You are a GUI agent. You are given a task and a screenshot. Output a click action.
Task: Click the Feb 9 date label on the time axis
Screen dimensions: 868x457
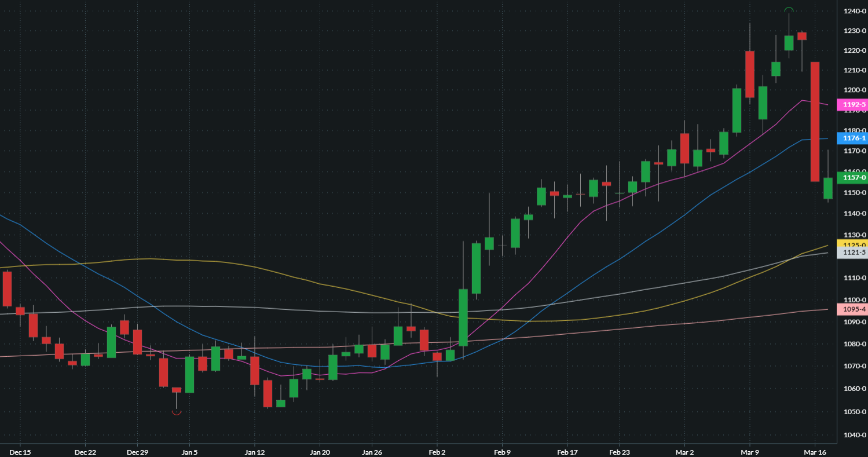coord(501,452)
